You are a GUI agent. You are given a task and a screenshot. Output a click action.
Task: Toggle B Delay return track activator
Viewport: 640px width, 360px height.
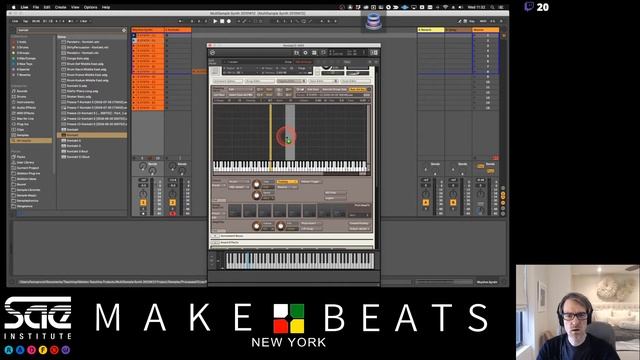coord(453,202)
